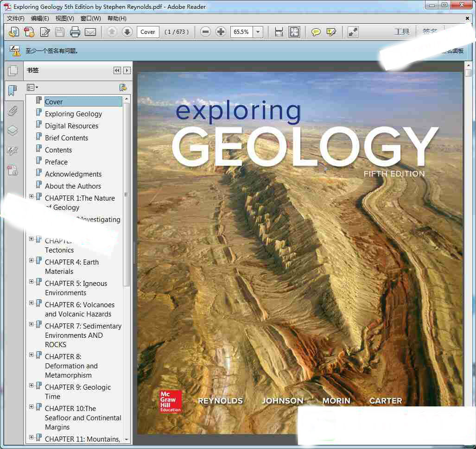Jump to the Preface bookmark
The image size is (476, 449).
pyautogui.click(x=56, y=162)
